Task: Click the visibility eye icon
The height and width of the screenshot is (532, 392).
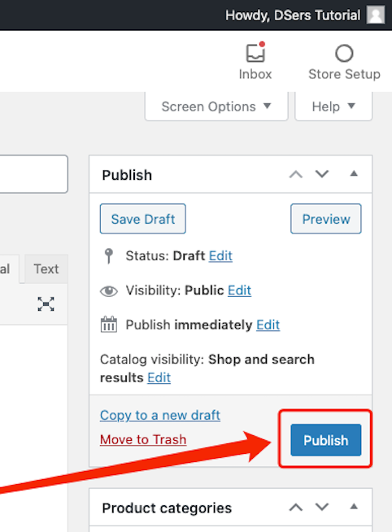Action: coord(108,290)
